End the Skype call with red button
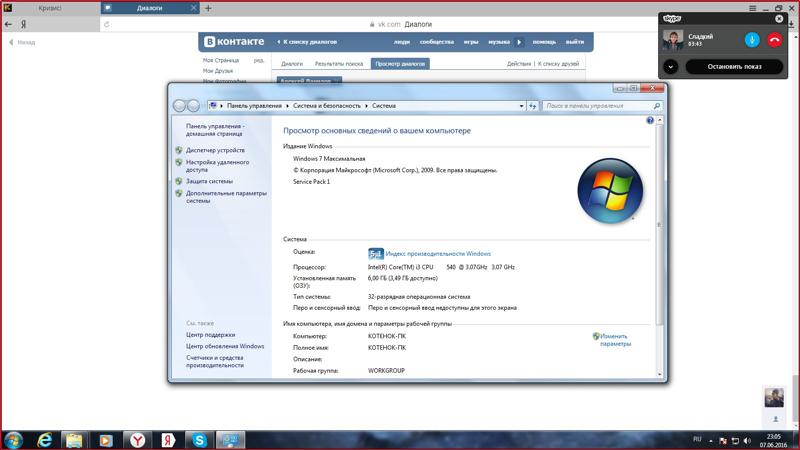Image resolution: width=800 pixels, height=450 pixels. 774,40
